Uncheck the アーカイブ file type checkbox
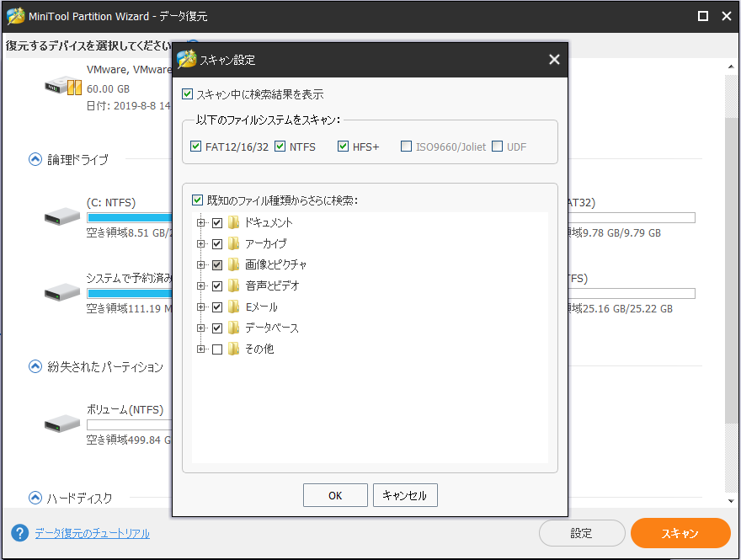741x560 pixels. 217,244
